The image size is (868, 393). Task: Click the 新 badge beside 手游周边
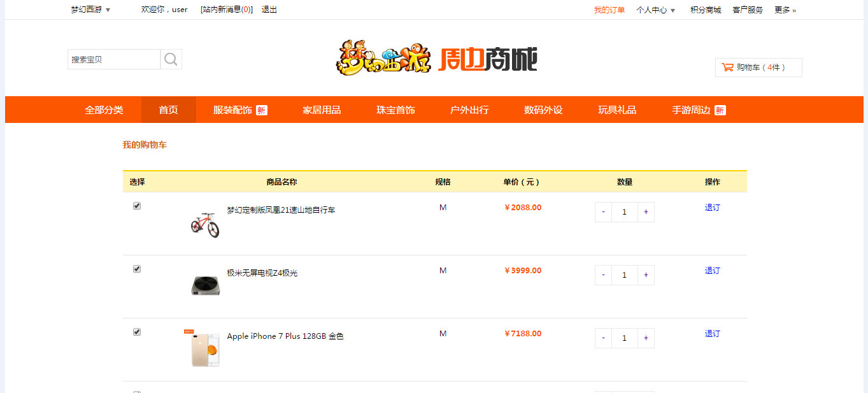[x=720, y=110]
